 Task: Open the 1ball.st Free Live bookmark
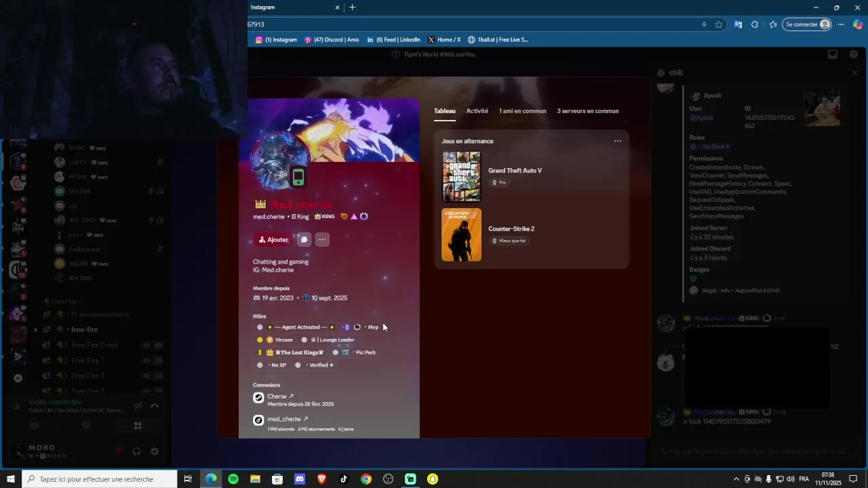pyautogui.click(x=498, y=40)
